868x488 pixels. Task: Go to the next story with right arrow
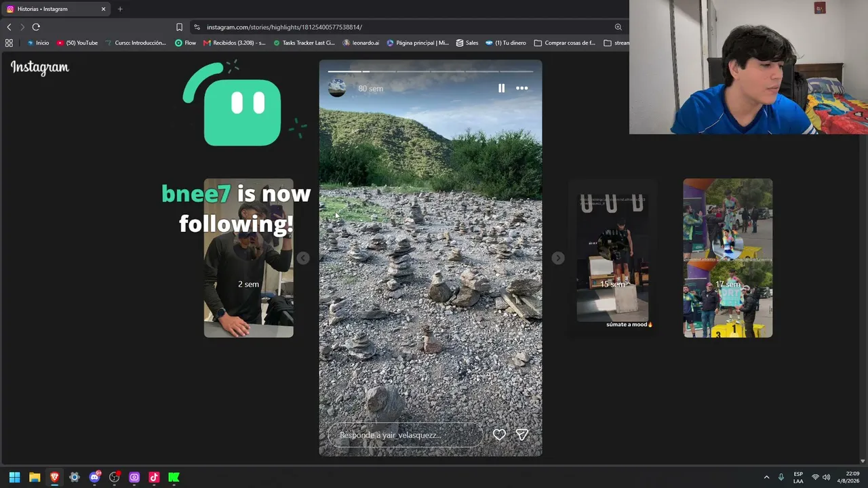point(557,258)
